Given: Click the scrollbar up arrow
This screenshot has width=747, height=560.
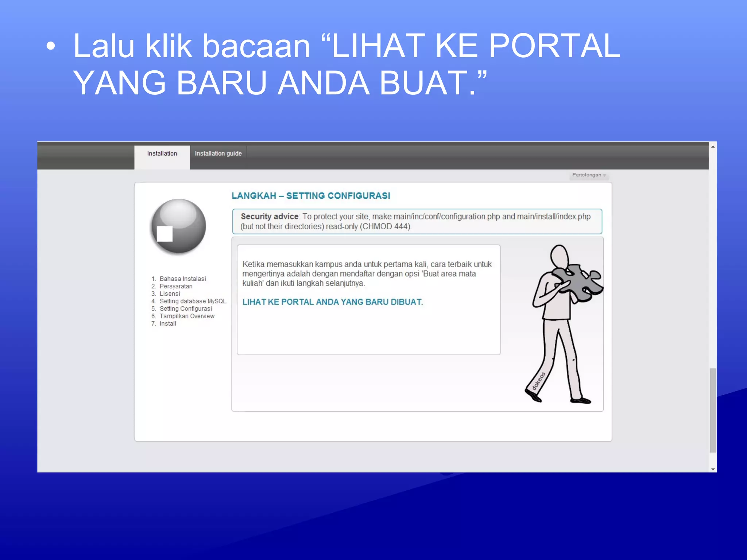Looking at the screenshot, I should (713, 146).
